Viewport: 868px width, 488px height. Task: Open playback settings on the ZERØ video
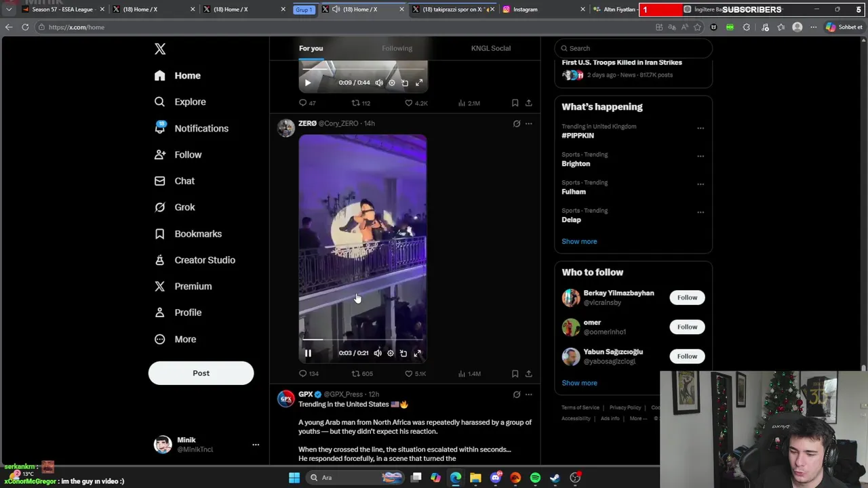(391, 353)
